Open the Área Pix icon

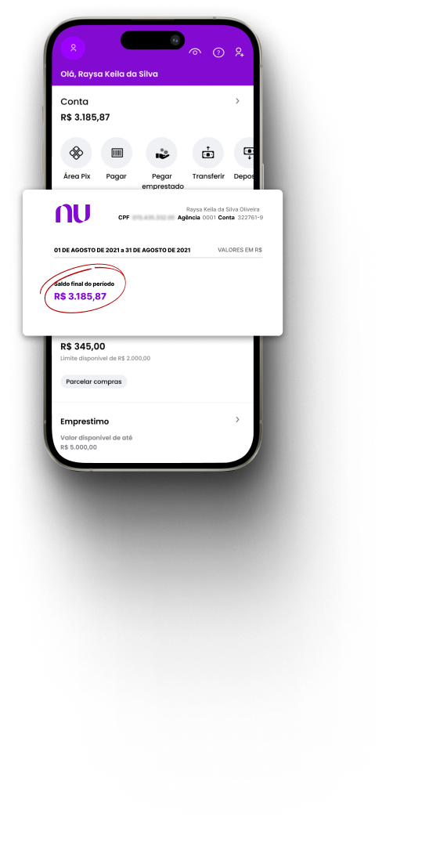click(x=76, y=153)
